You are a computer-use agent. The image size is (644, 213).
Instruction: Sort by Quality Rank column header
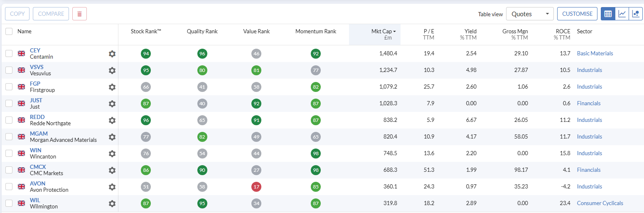[202, 31]
